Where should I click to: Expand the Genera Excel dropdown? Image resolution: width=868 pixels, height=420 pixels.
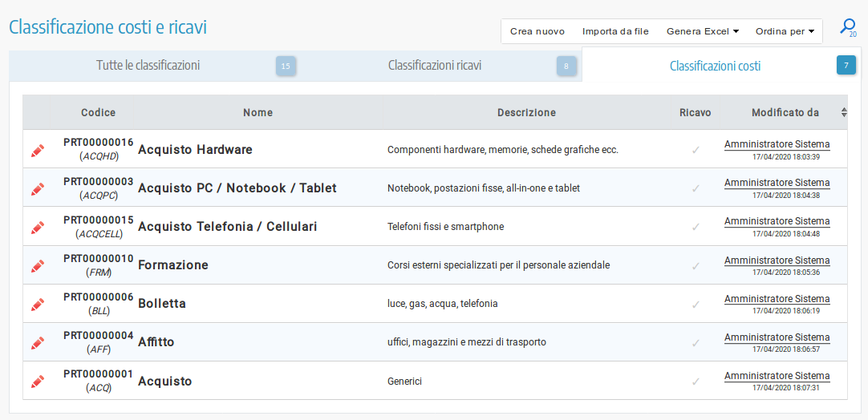[x=702, y=31]
